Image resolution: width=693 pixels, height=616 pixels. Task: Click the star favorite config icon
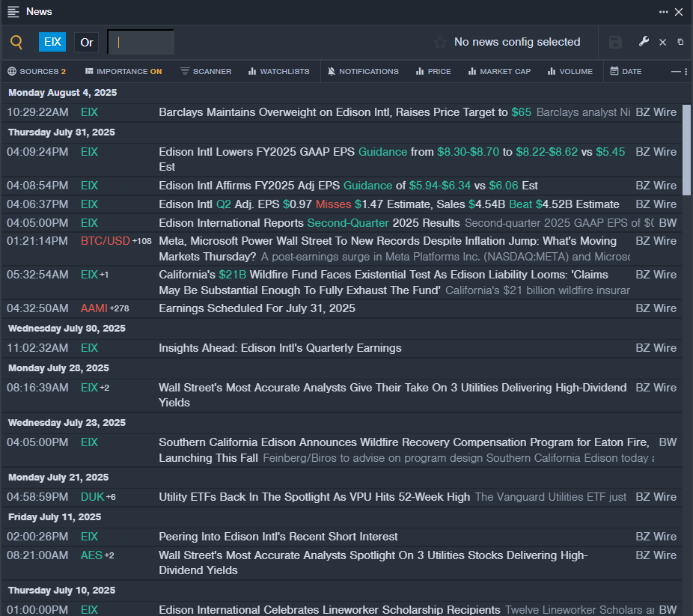pyautogui.click(x=440, y=43)
